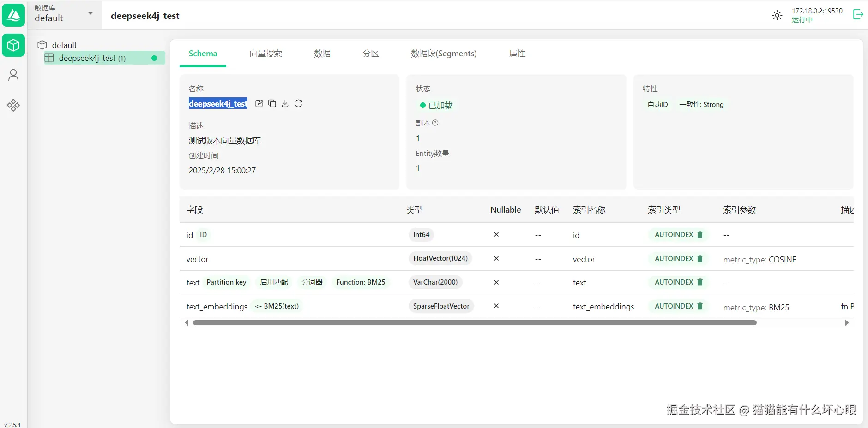Viewport: 868px width, 428px height.
Task: Click the 已加载 loaded status
Action: [x=436, y=105]
